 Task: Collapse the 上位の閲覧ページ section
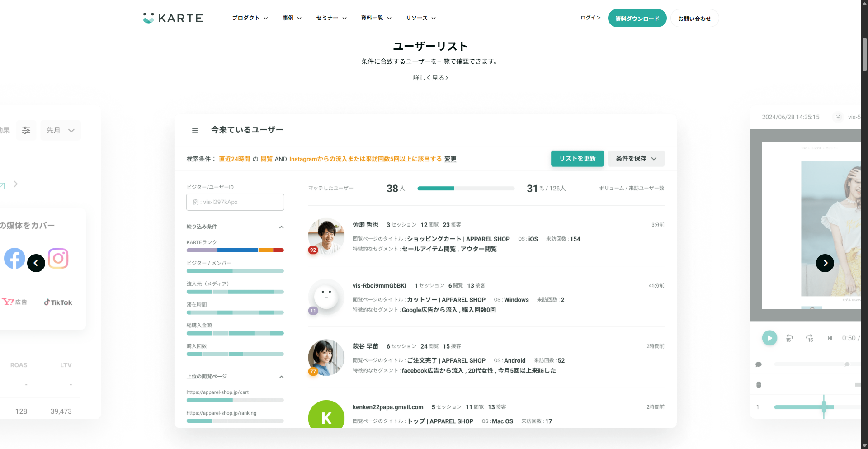[281, 377]
